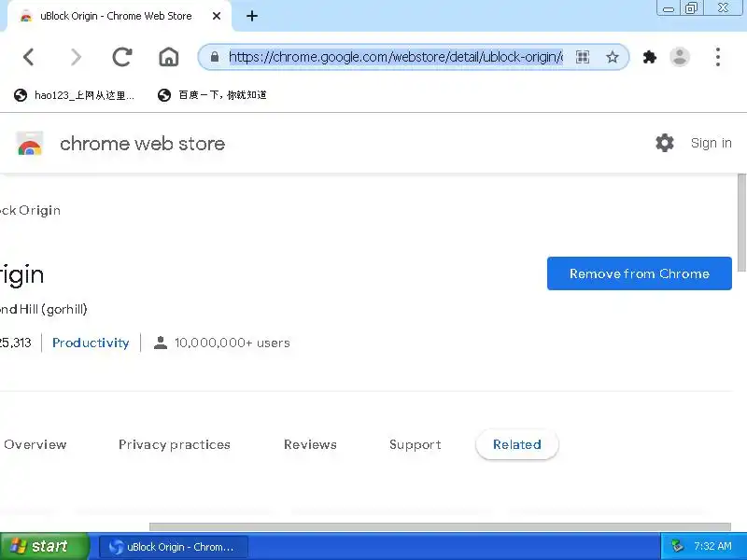Click the 10,000,000+ users text

(x=232, y=343)
